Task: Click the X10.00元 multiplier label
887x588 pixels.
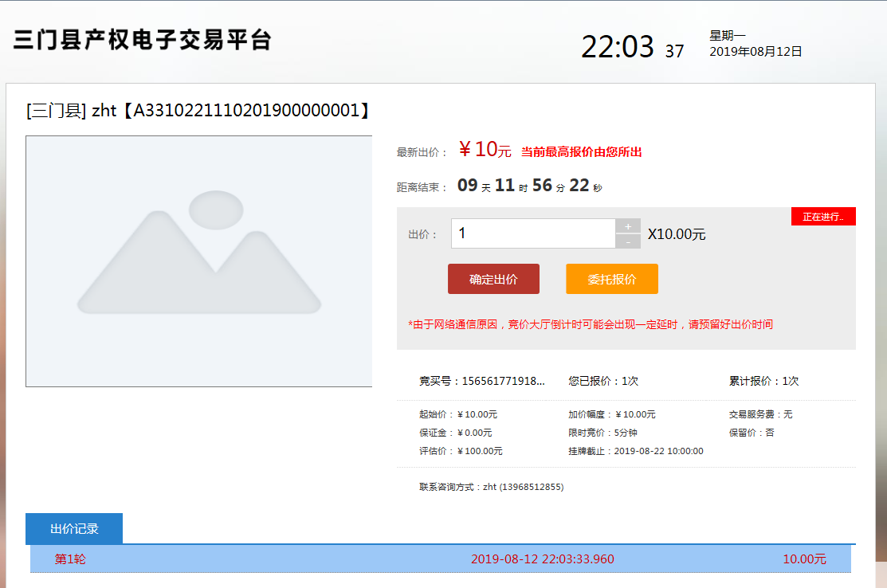Action: (x=677, y=234)
